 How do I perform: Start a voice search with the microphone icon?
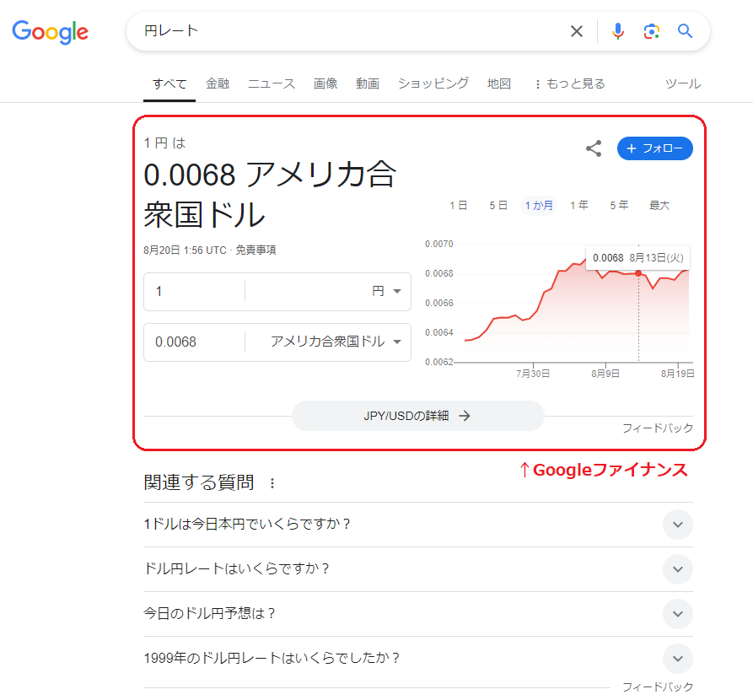pyautogui.click(x=618, y=30)
